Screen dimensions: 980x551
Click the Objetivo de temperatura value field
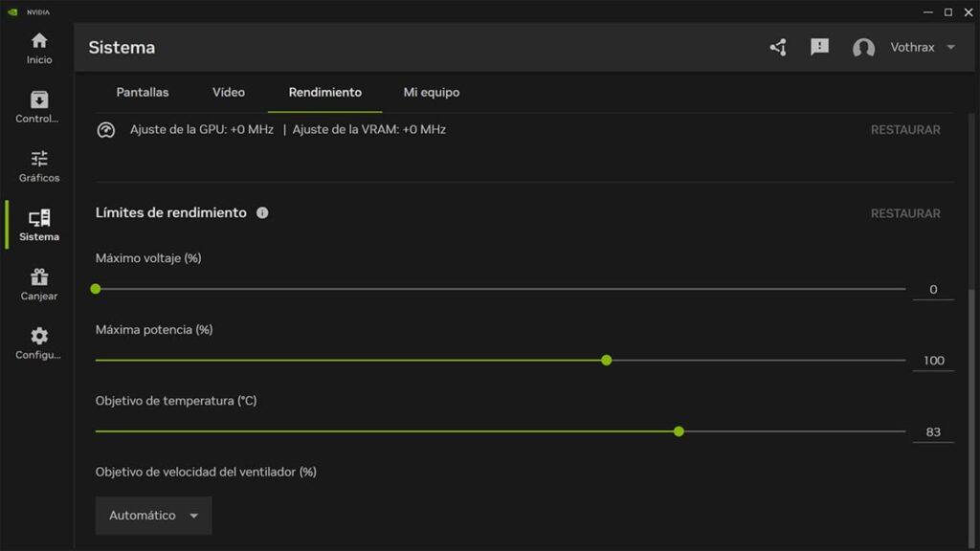pyautogui.click(x=933, y=432)
